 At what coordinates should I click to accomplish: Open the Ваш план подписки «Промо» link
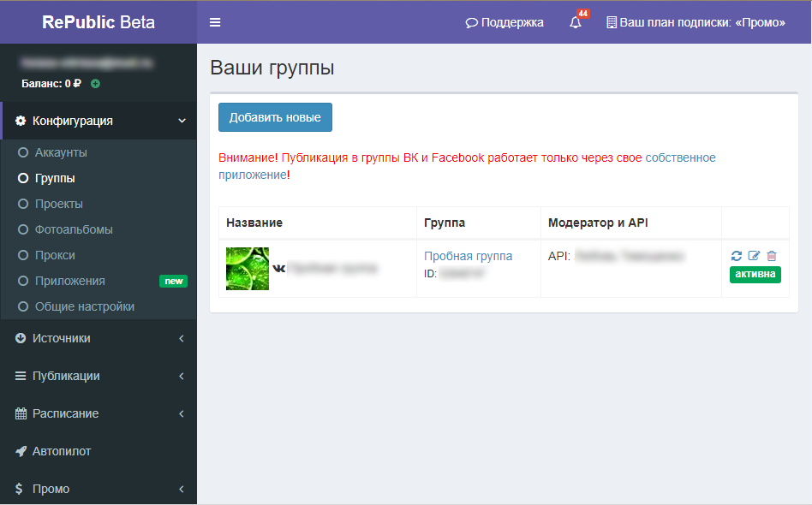click(x=696, y=23)
